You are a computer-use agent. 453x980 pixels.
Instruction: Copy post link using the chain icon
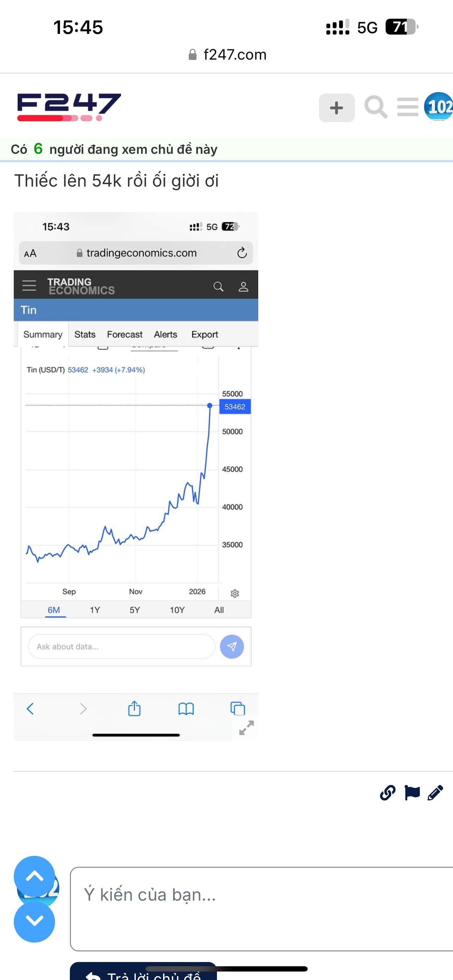[x=388, y=793]
